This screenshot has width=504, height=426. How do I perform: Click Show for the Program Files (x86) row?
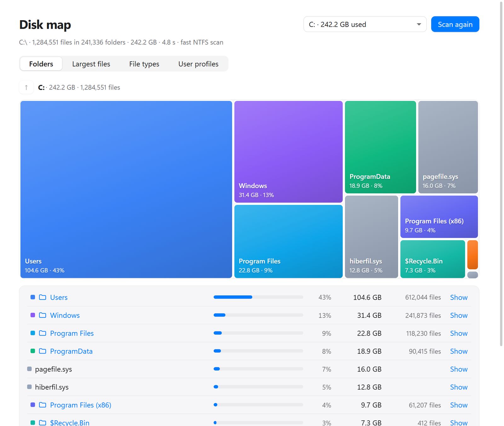pyautogui.click(x=459, y=405)
